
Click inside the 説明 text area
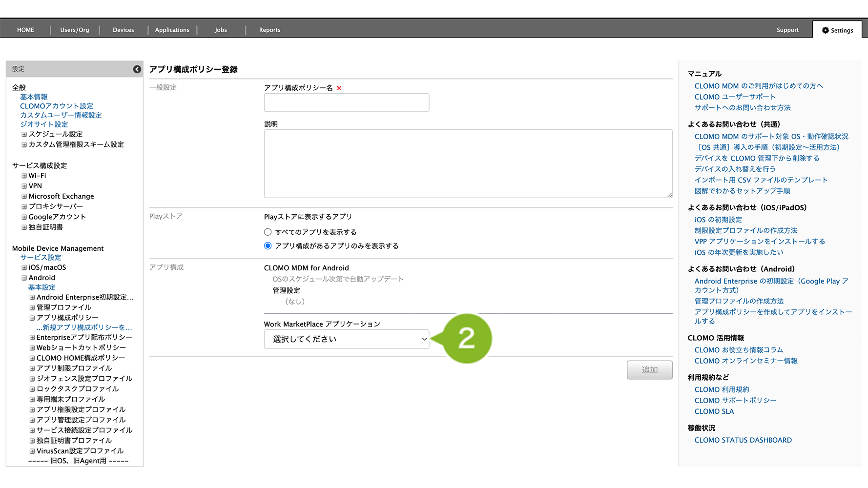468,163
